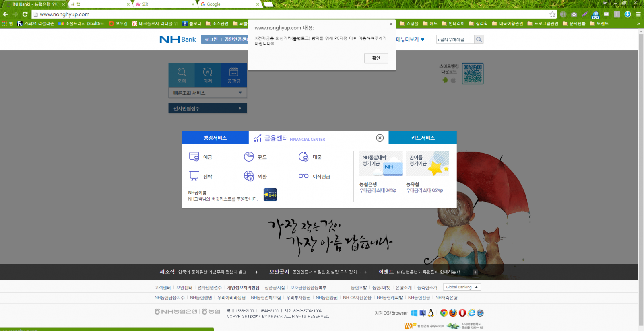Open the 예금 deposit icon
The image size is (644, 331).
[194, 157]
